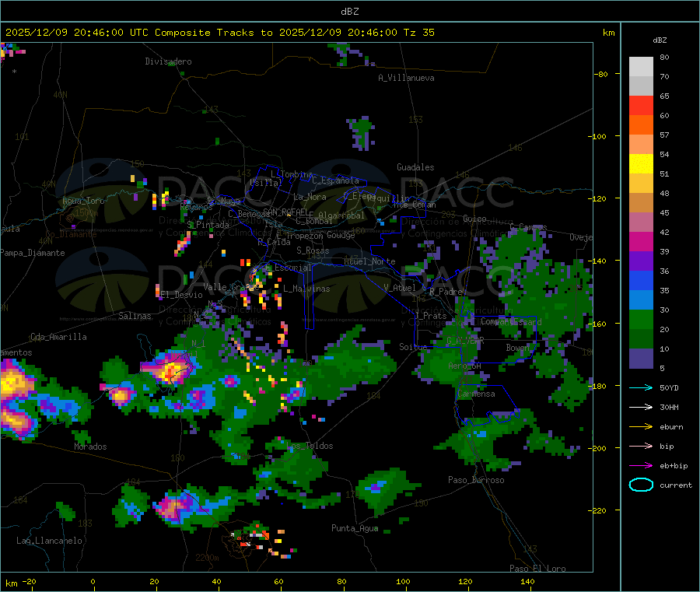Click the Soitue map label
700x592 pixels.
413,346
